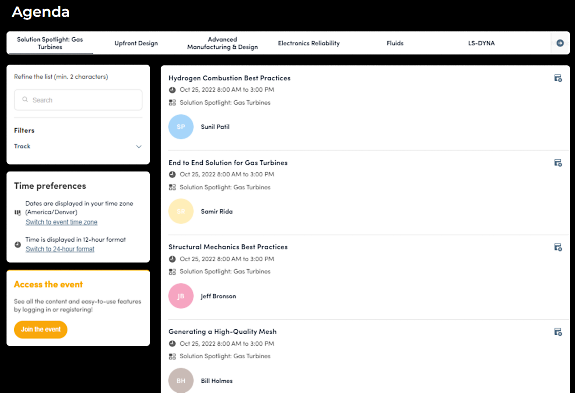Viewport: 575px width, 393px height.
Task: Switch to Electronics Reliability tab
Action: pyautogui.click(x=309, y=43)
